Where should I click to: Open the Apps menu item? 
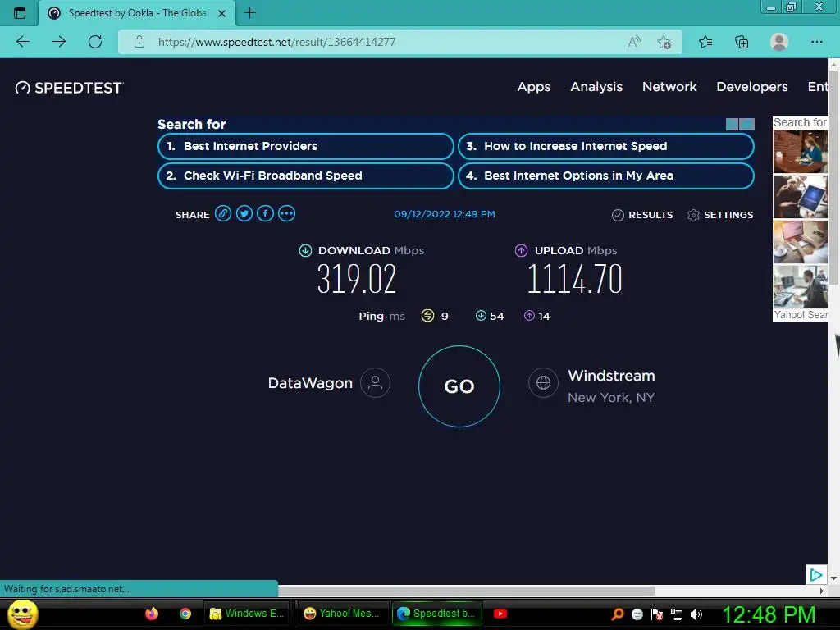tap(533, 87)
